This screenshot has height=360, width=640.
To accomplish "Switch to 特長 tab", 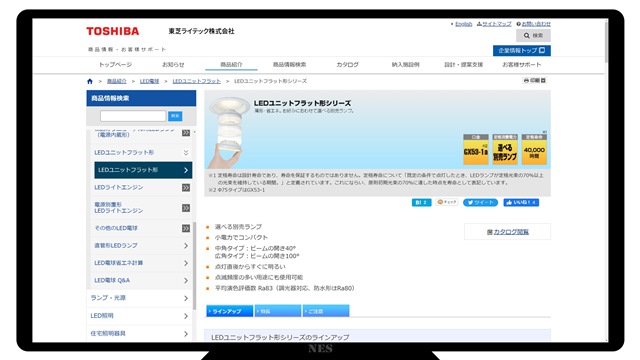I will [x=278, y=311].
